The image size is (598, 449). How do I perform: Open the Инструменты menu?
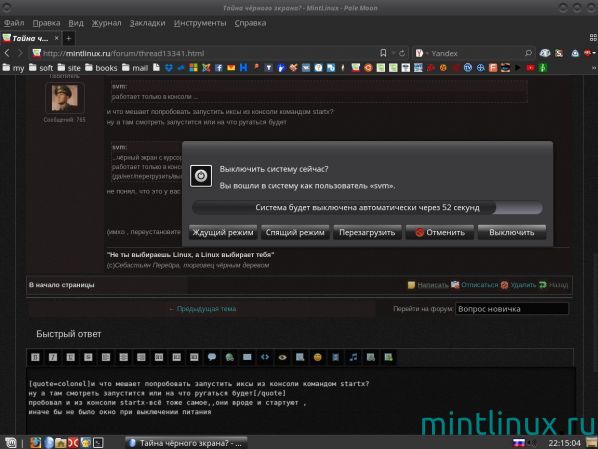pos(200,23)
